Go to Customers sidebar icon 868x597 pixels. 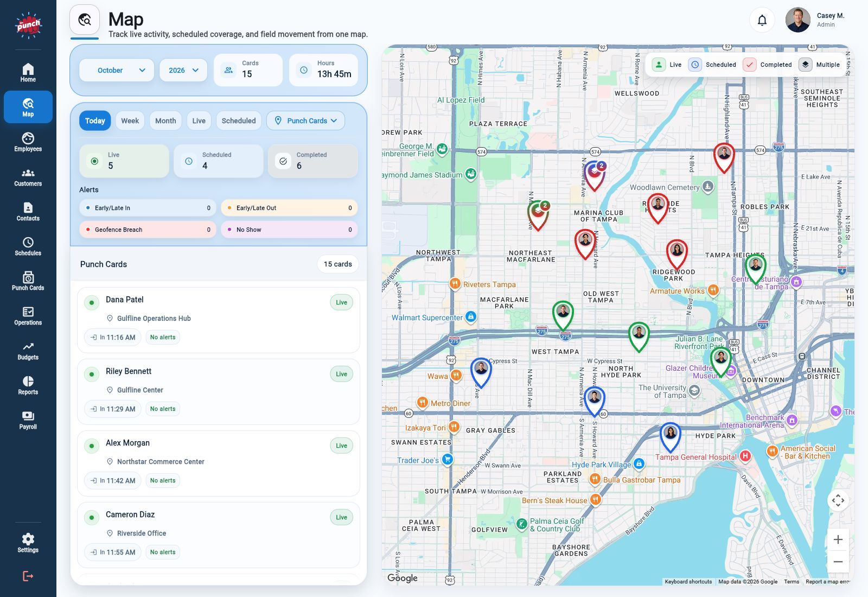coord(28,176)
